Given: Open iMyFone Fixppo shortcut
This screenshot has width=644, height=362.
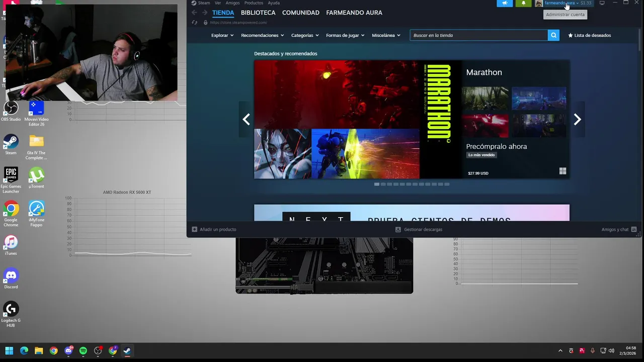Looking at the screenshot, I should [36, 214].
